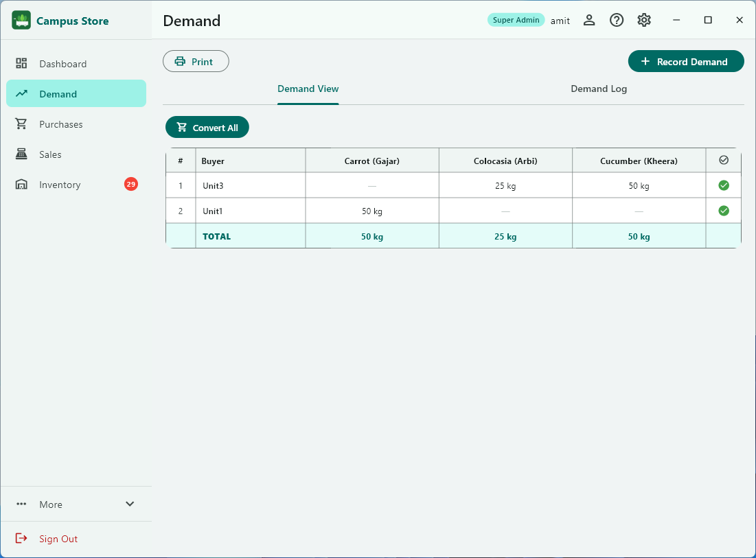756x558 pixels.
Task: Click the Cucumber (Kheera) column header
Action: tap(639, 161)
